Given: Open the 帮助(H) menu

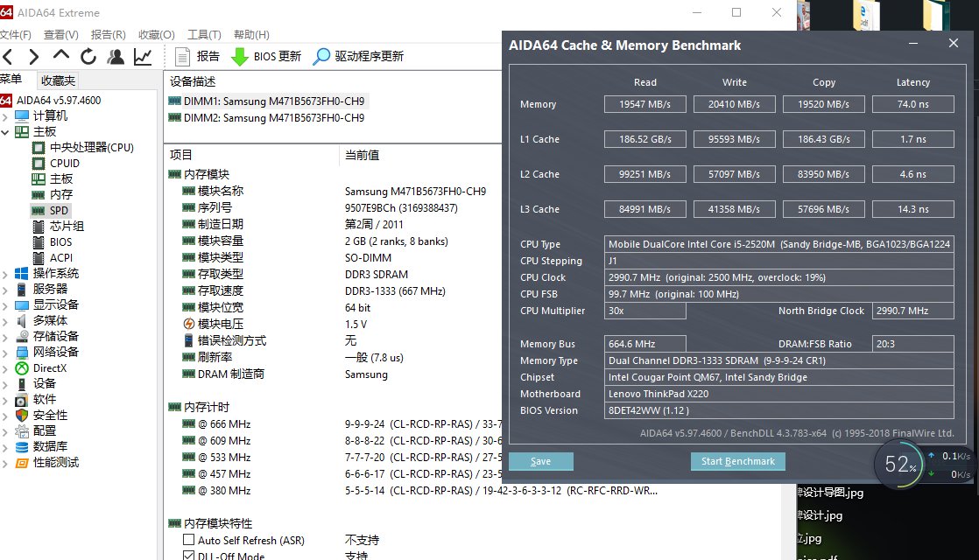Looking at the screenshot, I should click(x=251, y=35).
